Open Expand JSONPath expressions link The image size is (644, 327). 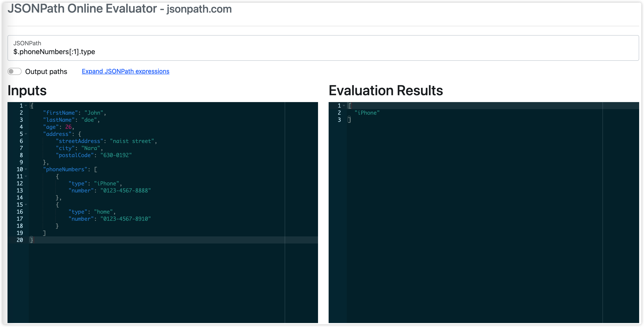pos(125,71)
